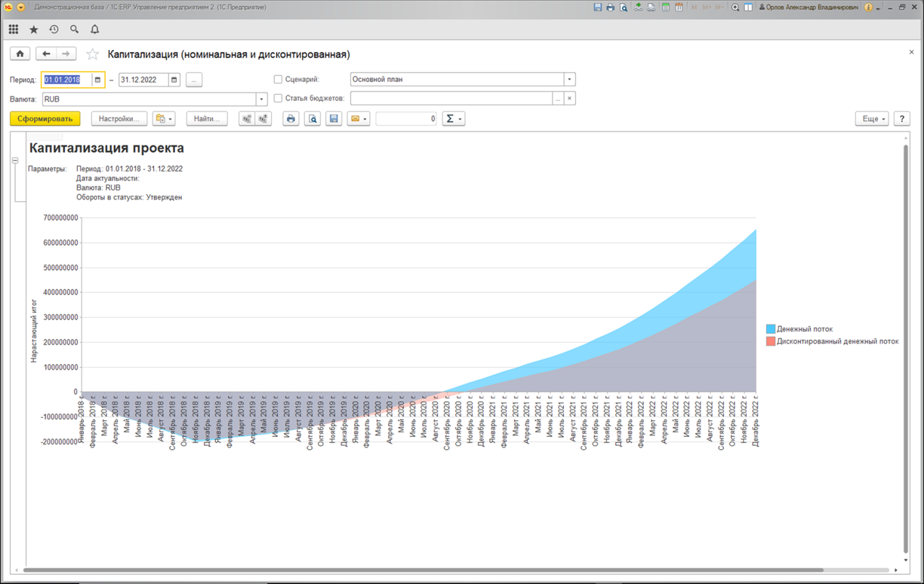Screen dimensions: 924x584
Task: Open email send options dropdown arrow
Action: tap(365, 119)
